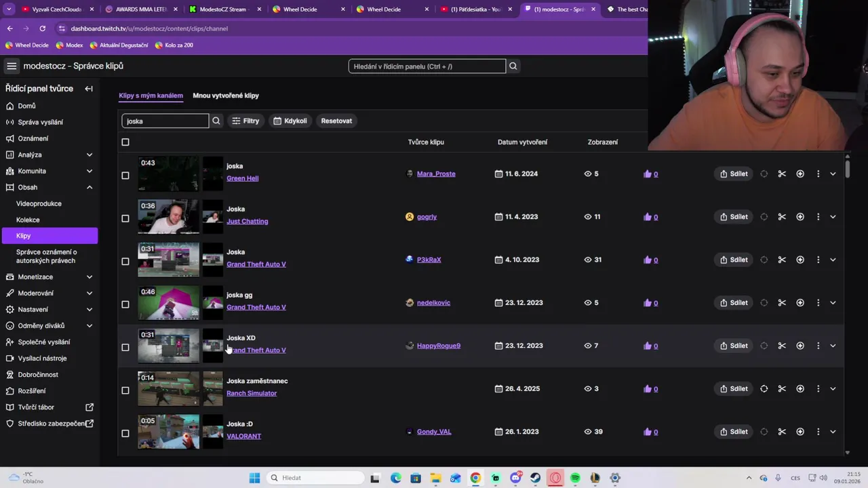This screenshot has height=488, width=868.
Task: Open Steam from the taskbar
Action: click(x=536, y=478)
